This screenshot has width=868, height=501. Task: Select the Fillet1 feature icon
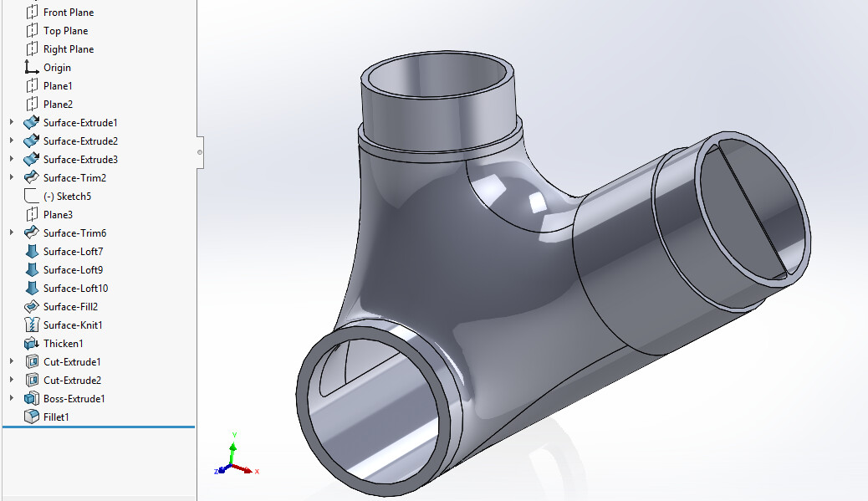click(x=32, y=417)
